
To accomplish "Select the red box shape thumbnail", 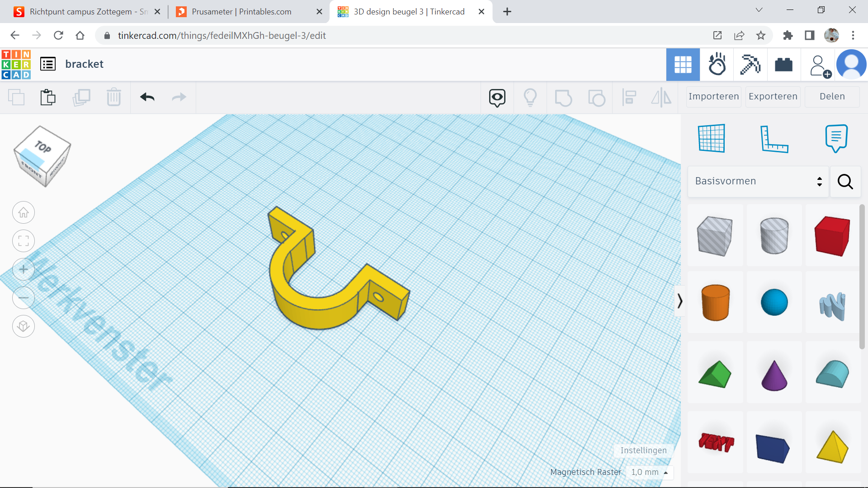I will coord(833,235).
